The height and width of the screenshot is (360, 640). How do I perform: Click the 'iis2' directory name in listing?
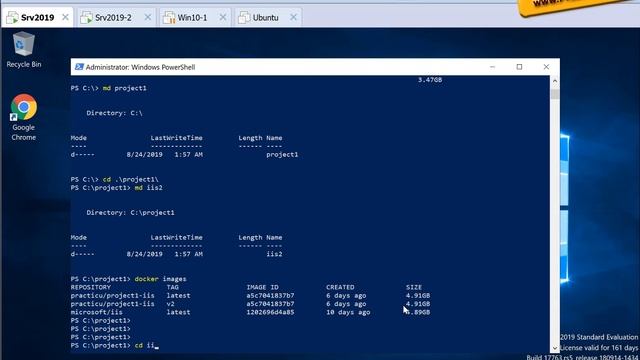pyautogui.click(x=274, y=254)
